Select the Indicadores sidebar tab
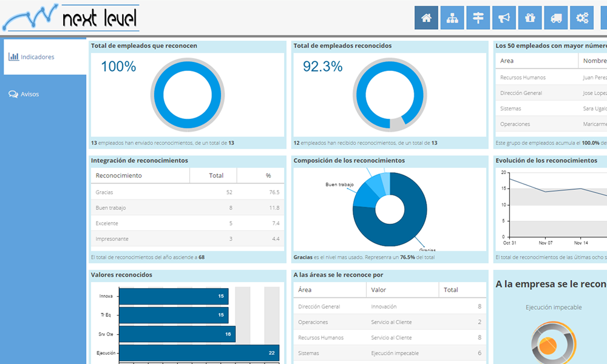 45,57
